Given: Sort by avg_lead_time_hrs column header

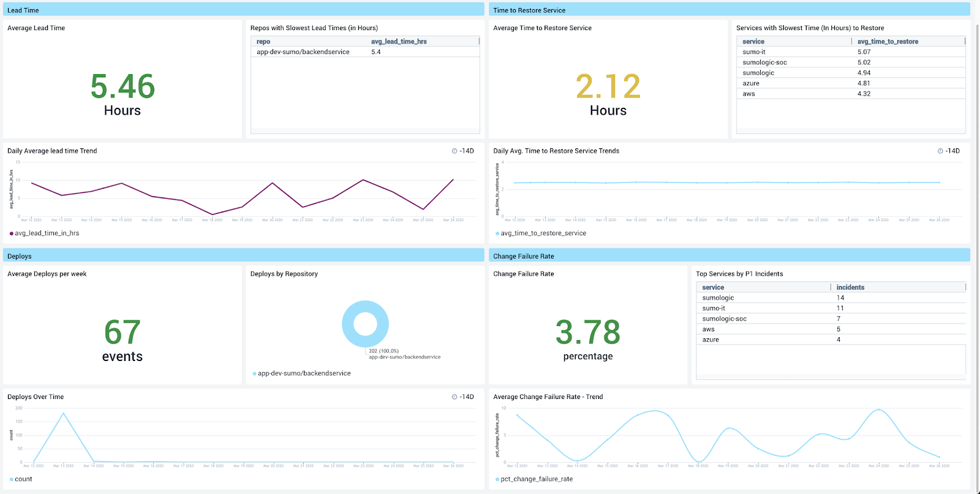Looking at the screenshot, I should tap(399, 42).
